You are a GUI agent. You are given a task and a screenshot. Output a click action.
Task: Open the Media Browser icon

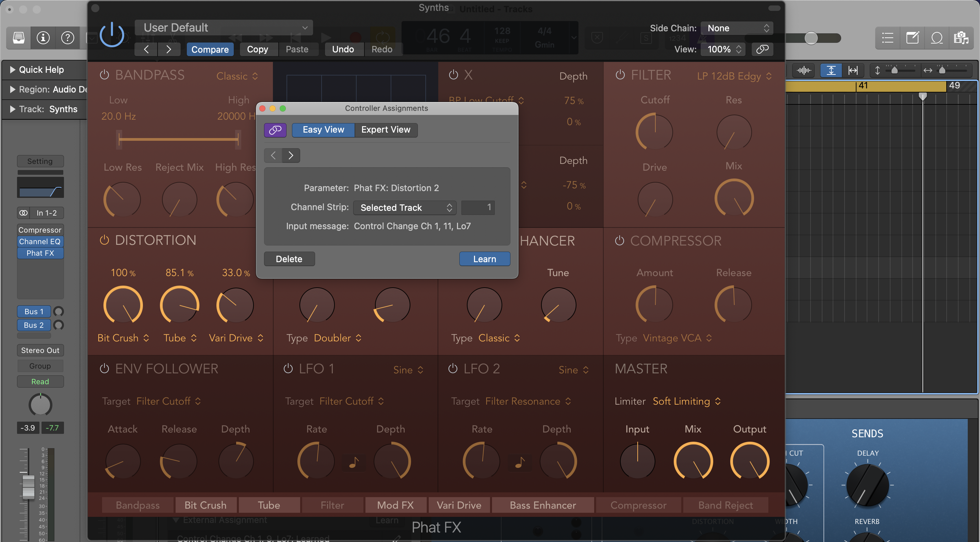pyautogui.click(x=962, y=38)
